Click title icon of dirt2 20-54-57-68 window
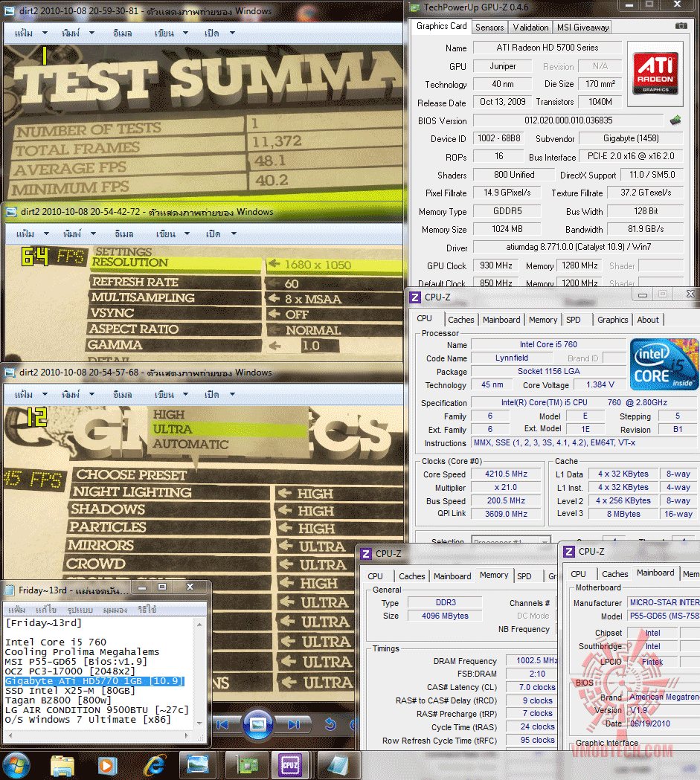The width and height of the screenshot is (700, 780). tap(10, 373)
